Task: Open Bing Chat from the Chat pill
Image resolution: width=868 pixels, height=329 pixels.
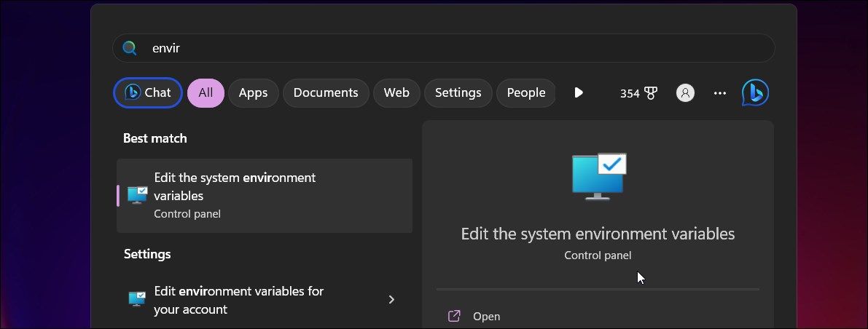Action: point(148,92)
